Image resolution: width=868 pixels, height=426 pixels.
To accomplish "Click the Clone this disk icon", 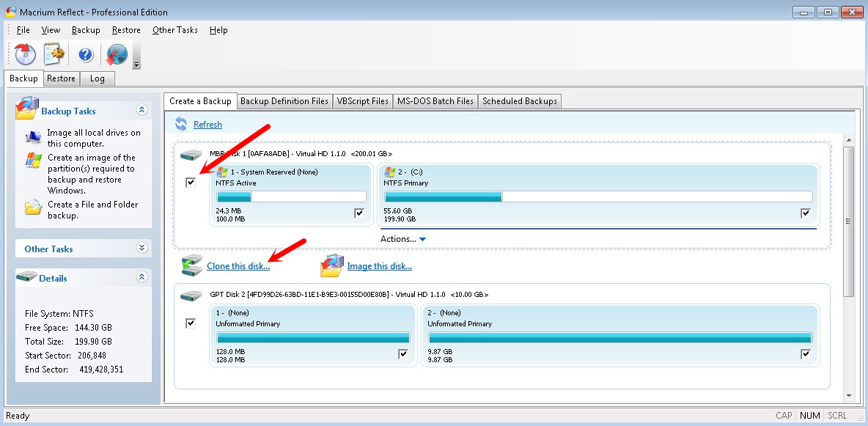I will point(191,265).
